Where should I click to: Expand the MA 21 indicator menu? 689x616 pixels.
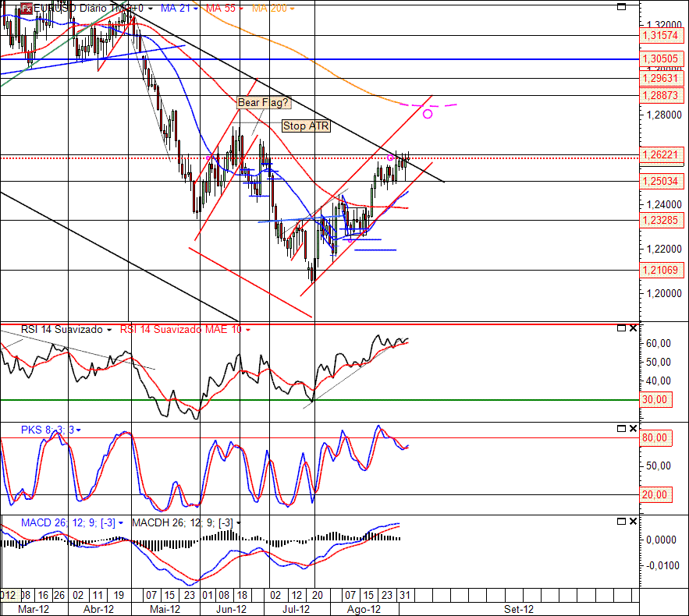(x=196, y=9)
